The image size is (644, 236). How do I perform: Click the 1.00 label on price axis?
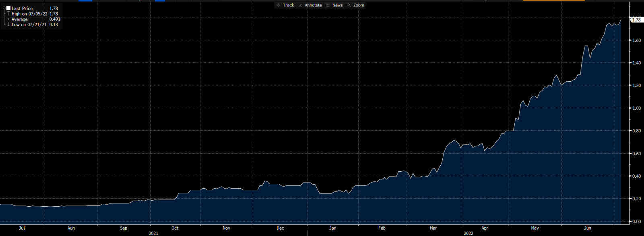coord(636,108)
